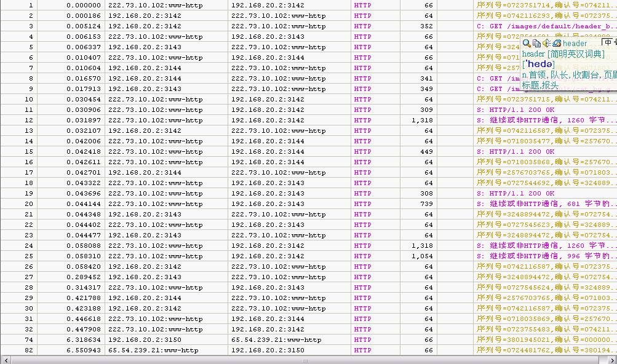Screen dimensions: 617x364
Task: Select the packet at time 0.030454
Action: [309, 99]
